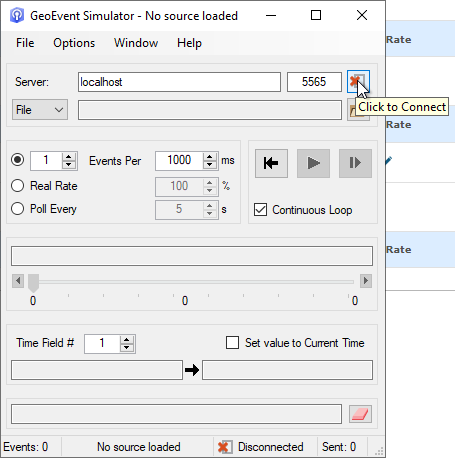Click the events count value field
455x461 pixels.
point(46,161)
